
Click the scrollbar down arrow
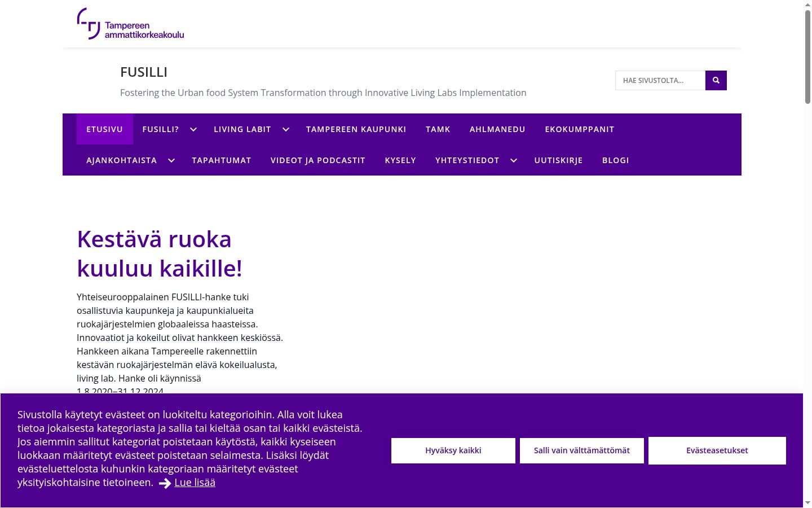(807, 502)
